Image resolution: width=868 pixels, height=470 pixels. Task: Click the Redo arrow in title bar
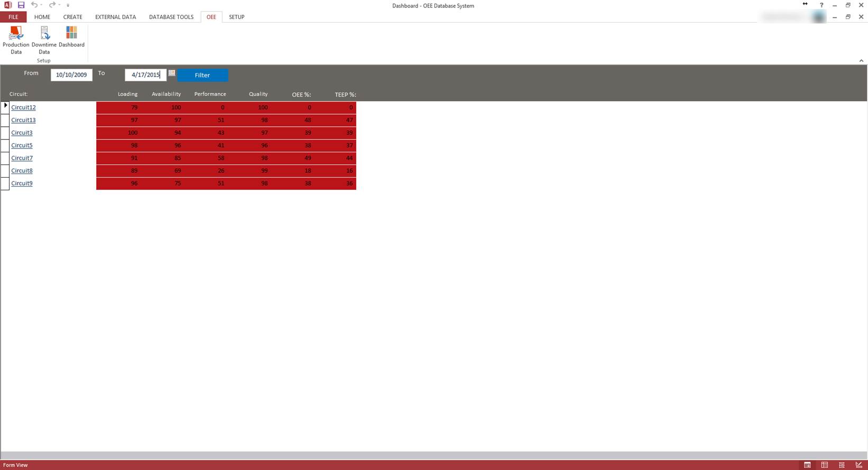tap(52, 5)
